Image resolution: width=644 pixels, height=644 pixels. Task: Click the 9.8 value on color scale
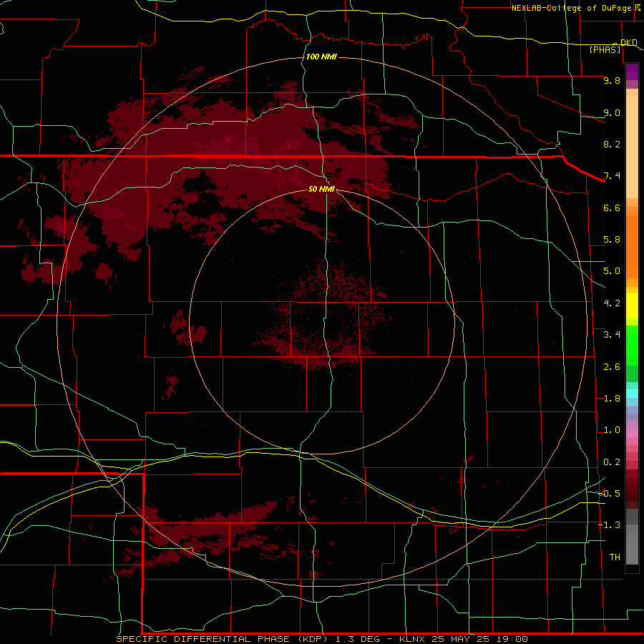click(612, 80)
